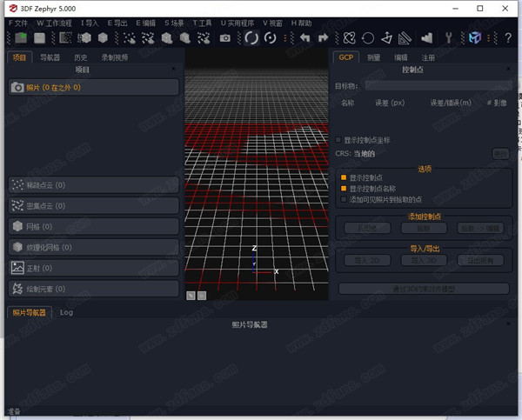Click the wide button below 导入/导出 group

coord(424,289)
